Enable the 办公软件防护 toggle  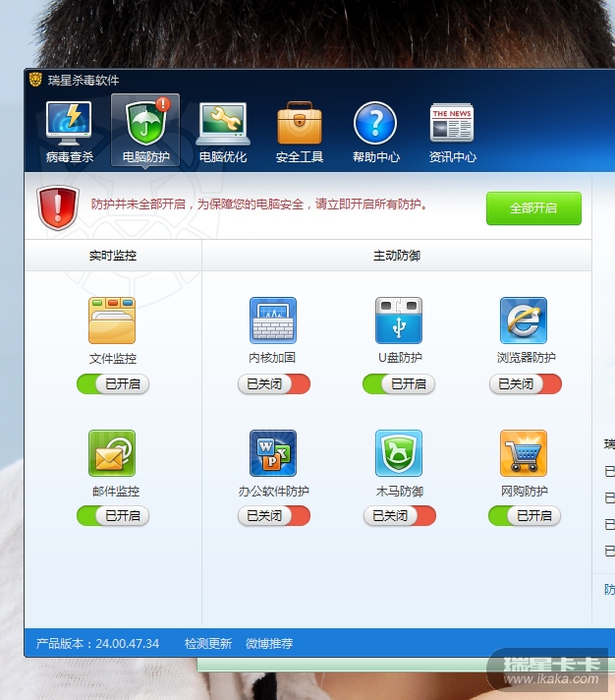pos(274,515)
